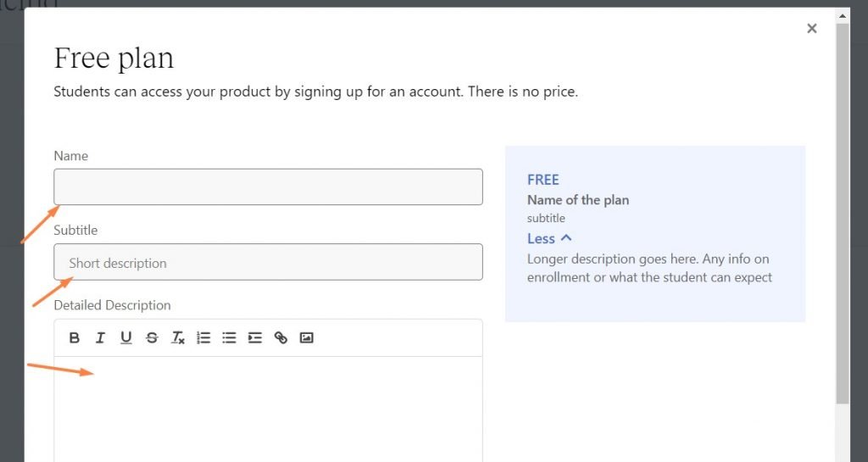The height and width of the screenshot is (462, 868).
Task: Click the Subtitle short description field
Action: [x=268, y=263]
